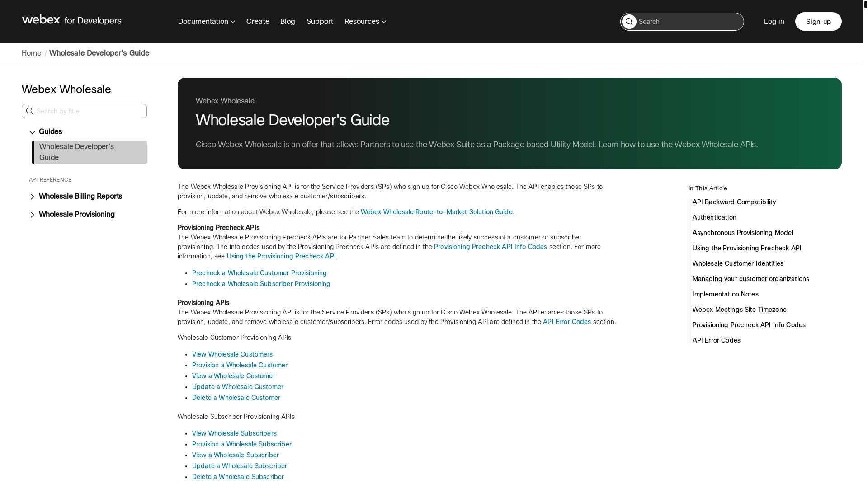This screenshot has height=488, width=868.
Task: Click the magnifier icon in sidebar search
Action: pos(30,111)
